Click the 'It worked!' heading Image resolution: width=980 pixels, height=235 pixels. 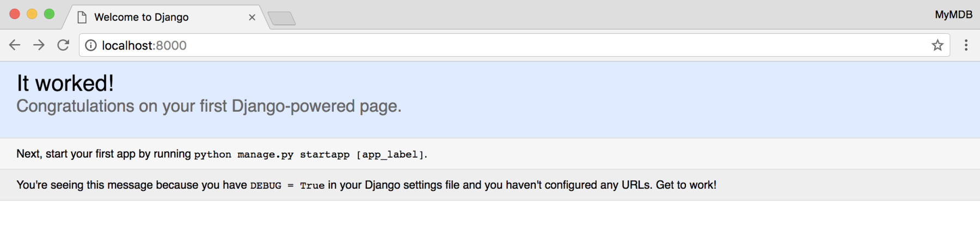(65, 83)
